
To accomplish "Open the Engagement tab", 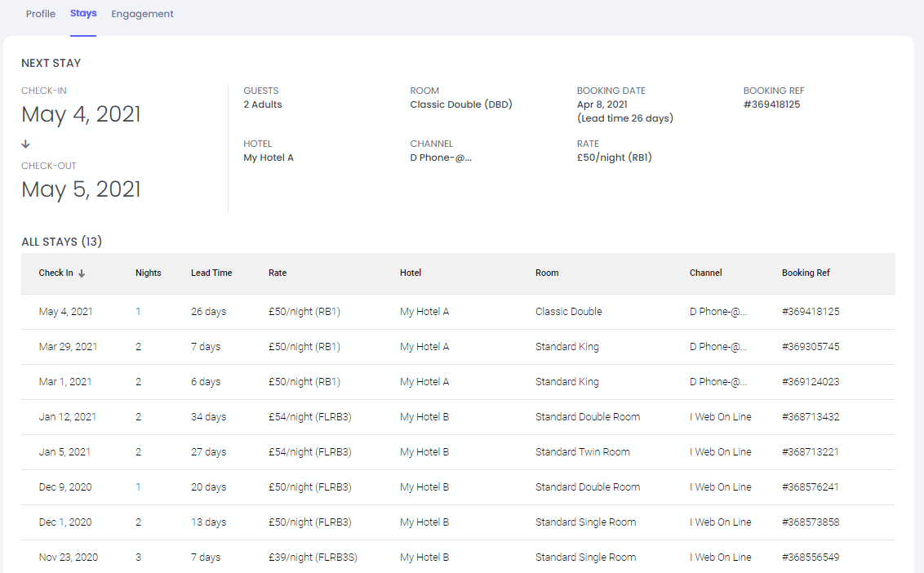I will pos(142,14).
